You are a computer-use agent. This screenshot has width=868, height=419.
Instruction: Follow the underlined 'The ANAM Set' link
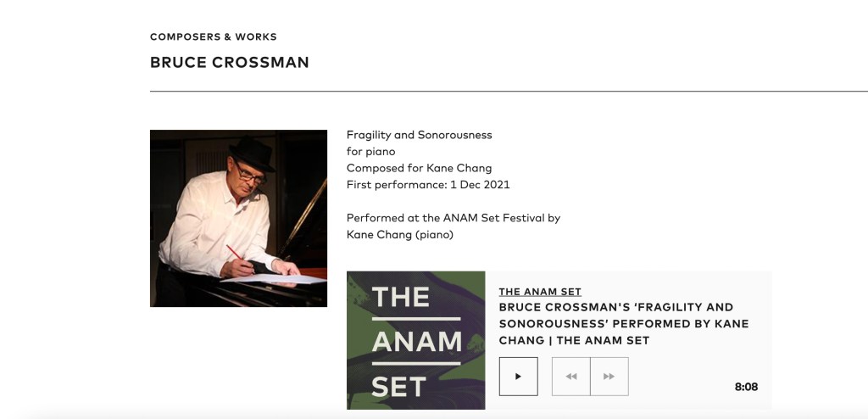click(540, 292)
